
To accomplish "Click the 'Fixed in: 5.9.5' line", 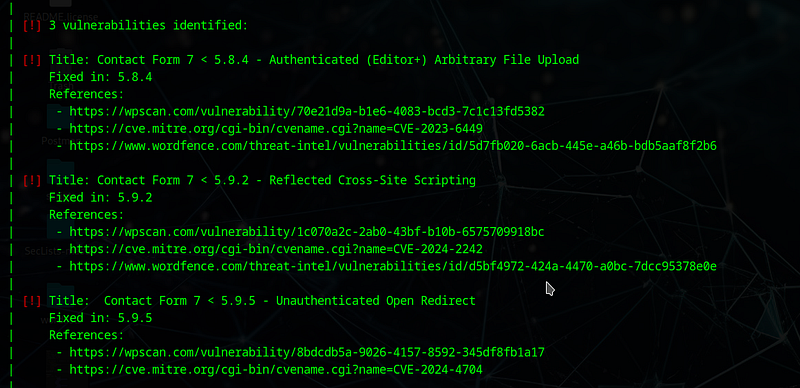I will point(101,318).
